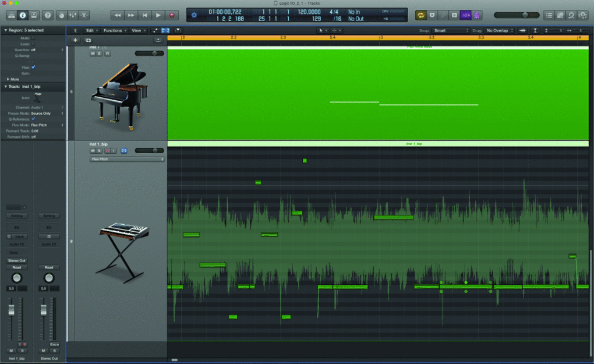This screenshot has height=364, width=594.
Task: Open Smart Controls knob button
Action: [x=62, y=16]
